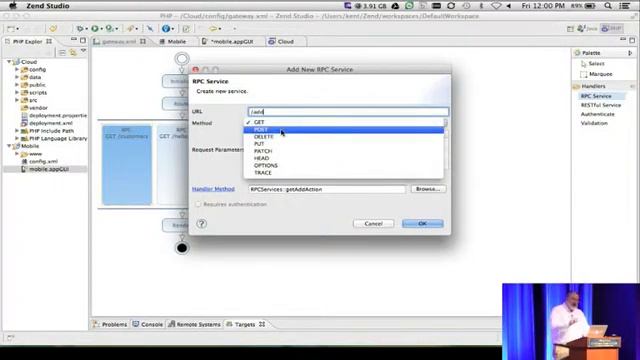Open the Problems view tab
Screen dimensions: 640x360
coord(110,324)
